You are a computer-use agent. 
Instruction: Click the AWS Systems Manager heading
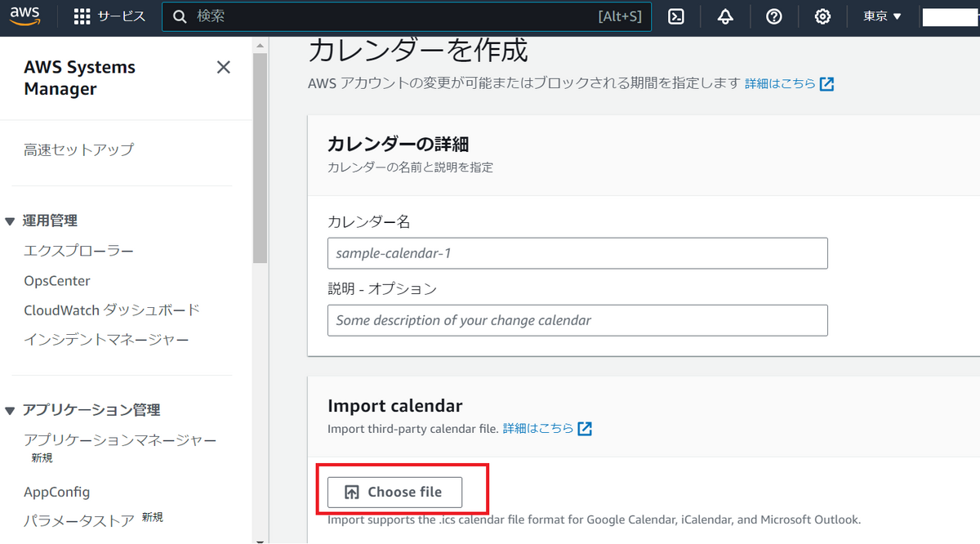pos(80,78)
